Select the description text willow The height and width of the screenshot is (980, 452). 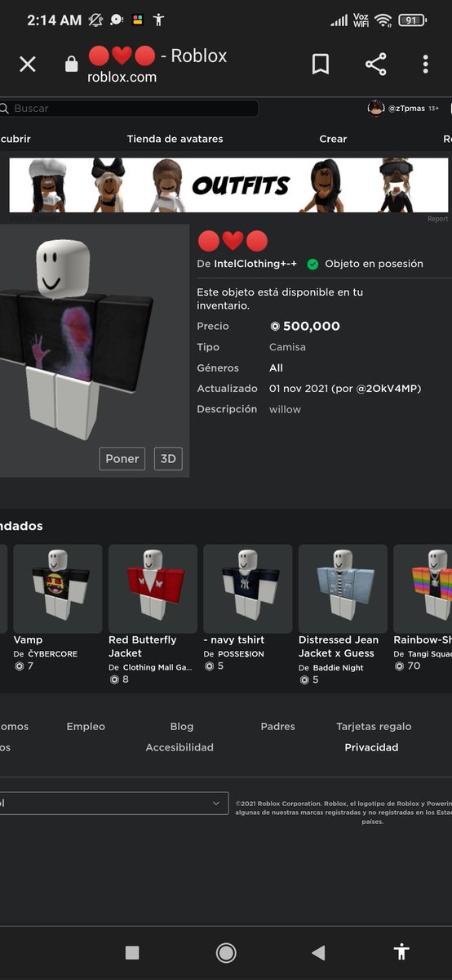tap(285, 409)
